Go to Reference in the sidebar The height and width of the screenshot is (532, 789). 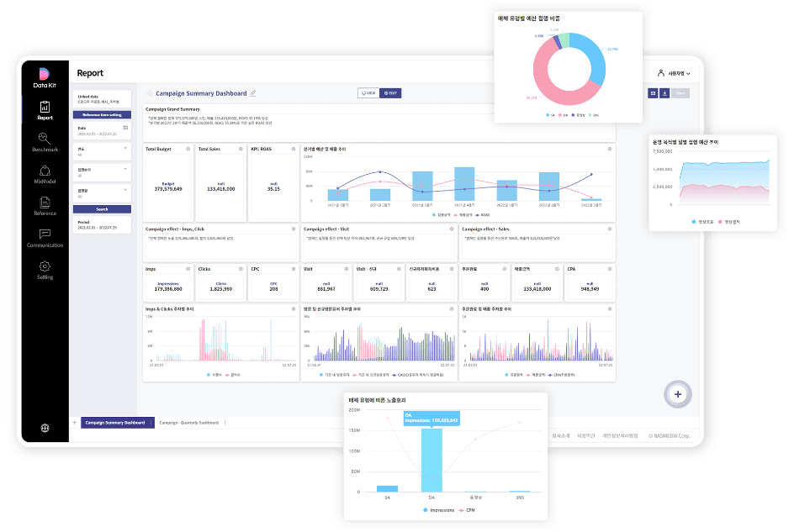tap(45, 205)
